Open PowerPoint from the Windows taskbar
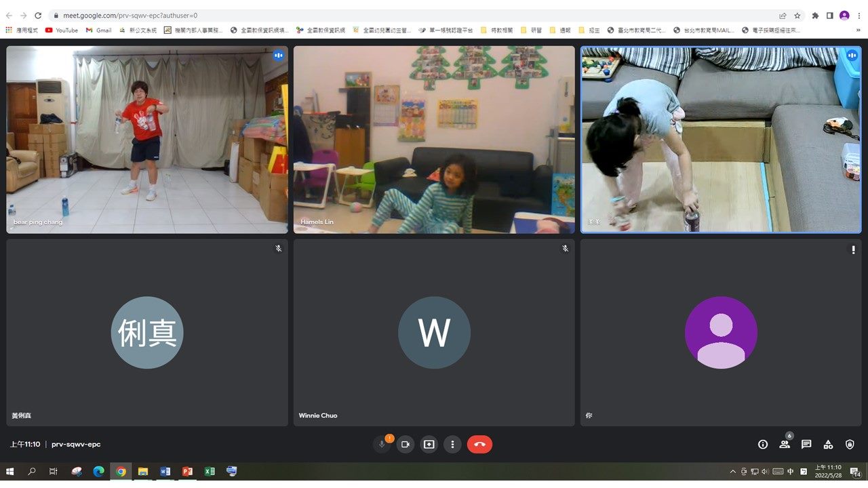The width and height of the screenshot is (868, 488). click(187, 472)
